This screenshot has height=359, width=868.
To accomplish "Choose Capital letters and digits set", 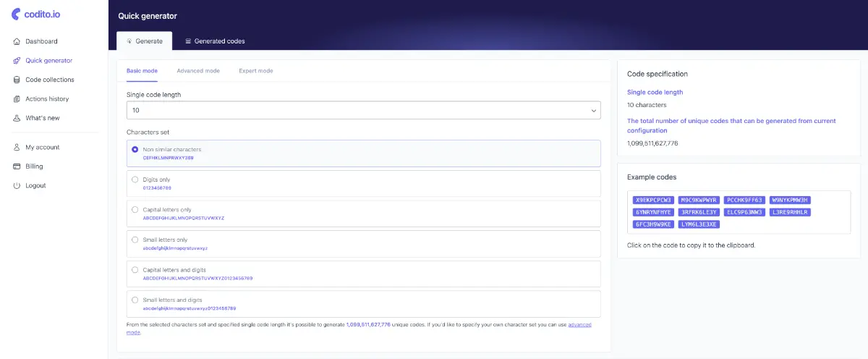I will coord(135,269).
